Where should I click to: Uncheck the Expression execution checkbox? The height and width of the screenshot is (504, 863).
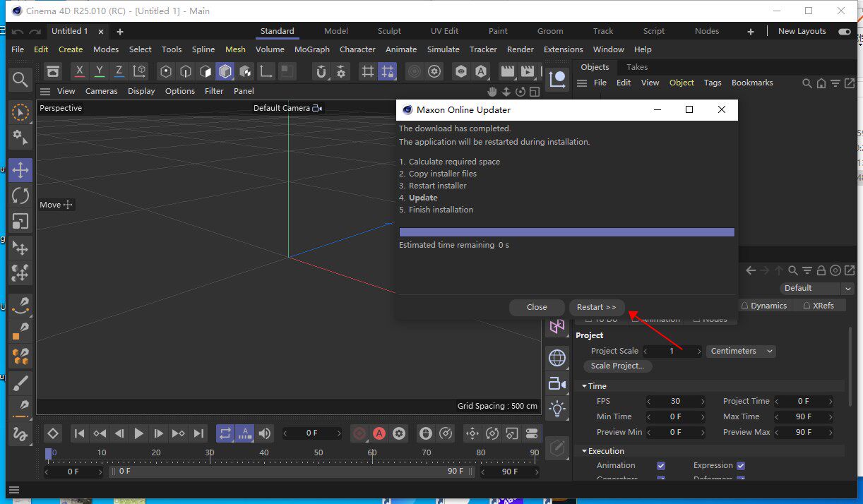click(x=741, y=466)
